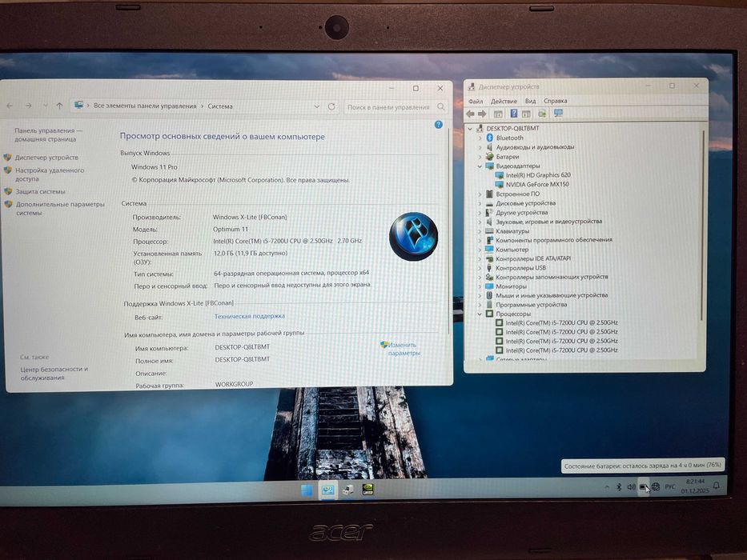Open the notification bell on the taskbar

716,486
